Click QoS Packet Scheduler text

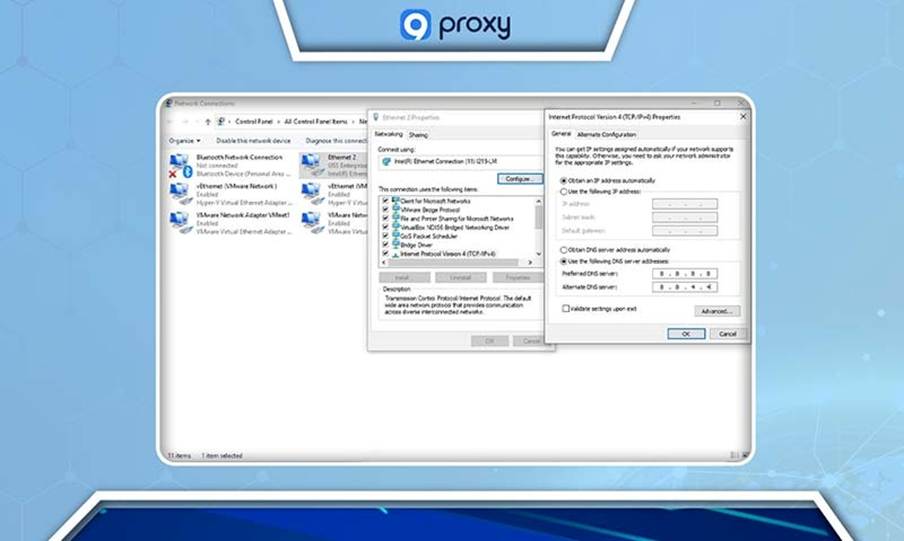pyautogui.click(x=429, y=236)
